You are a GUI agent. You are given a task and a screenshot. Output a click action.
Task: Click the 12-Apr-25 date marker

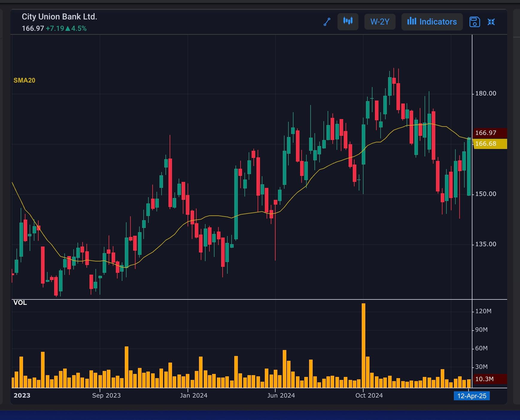pos(472,396)
